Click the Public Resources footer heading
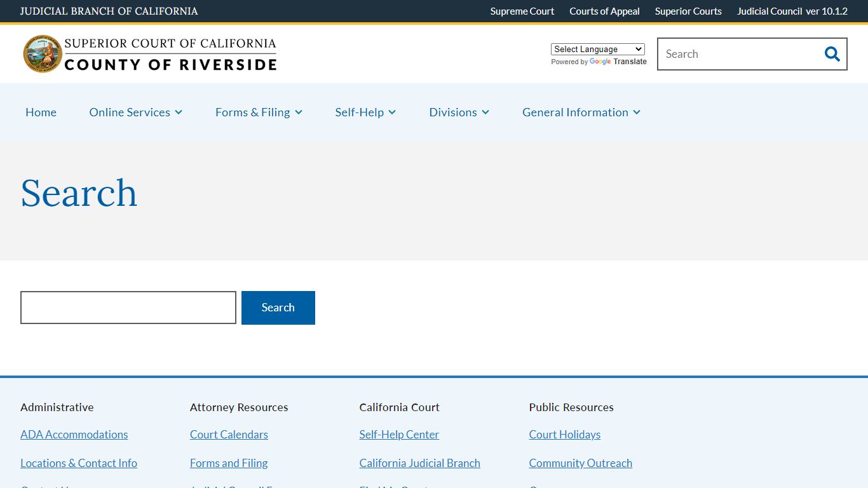The image size is (868, 488). pyautogui.click(x=571, y=407)
